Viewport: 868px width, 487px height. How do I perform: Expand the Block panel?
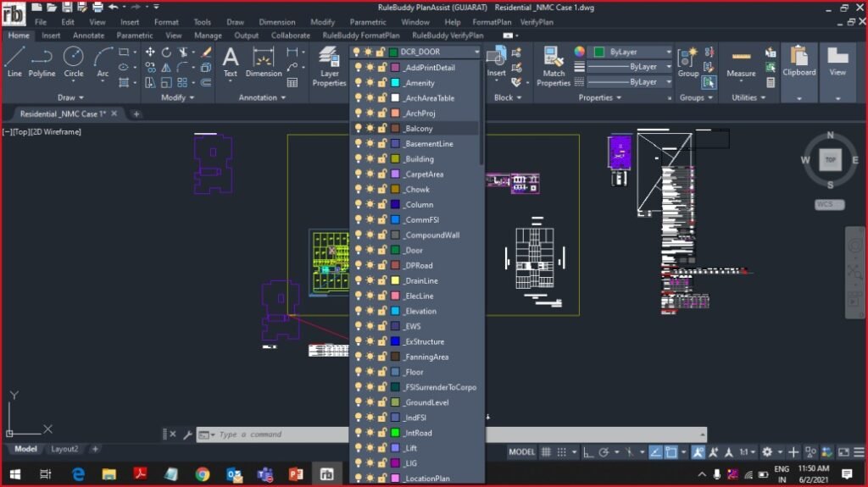pos(507,97)
